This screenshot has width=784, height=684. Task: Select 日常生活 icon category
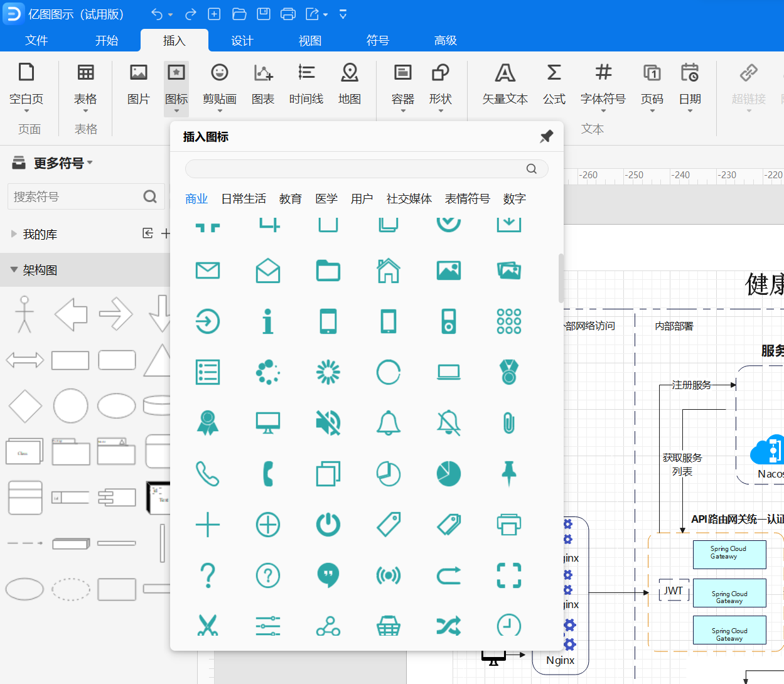click(244, 198)
